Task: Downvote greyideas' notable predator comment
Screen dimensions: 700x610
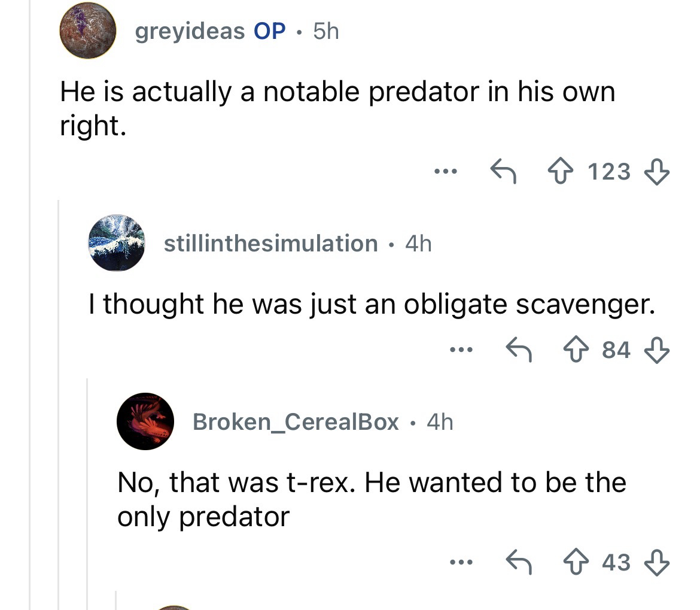Action: tap(656, 172)
